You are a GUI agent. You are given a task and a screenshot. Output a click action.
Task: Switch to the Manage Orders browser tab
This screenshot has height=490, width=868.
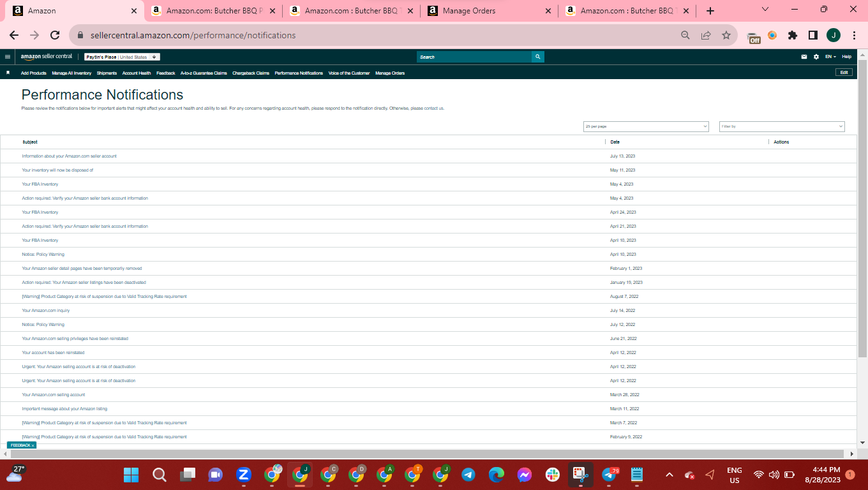(490, 11)
